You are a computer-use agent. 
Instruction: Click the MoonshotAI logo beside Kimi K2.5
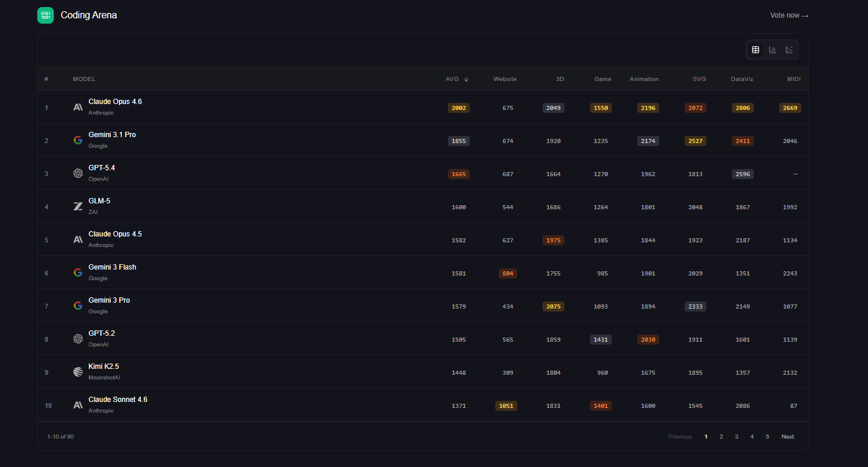pos(78,372)
